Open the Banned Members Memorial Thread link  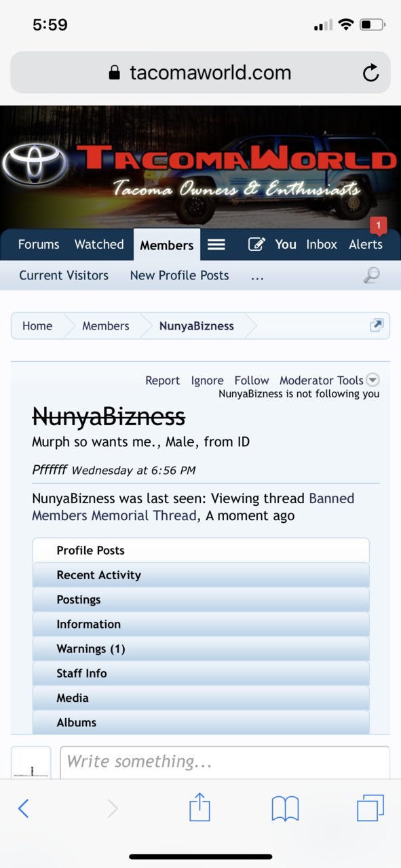tap(193, 507)
